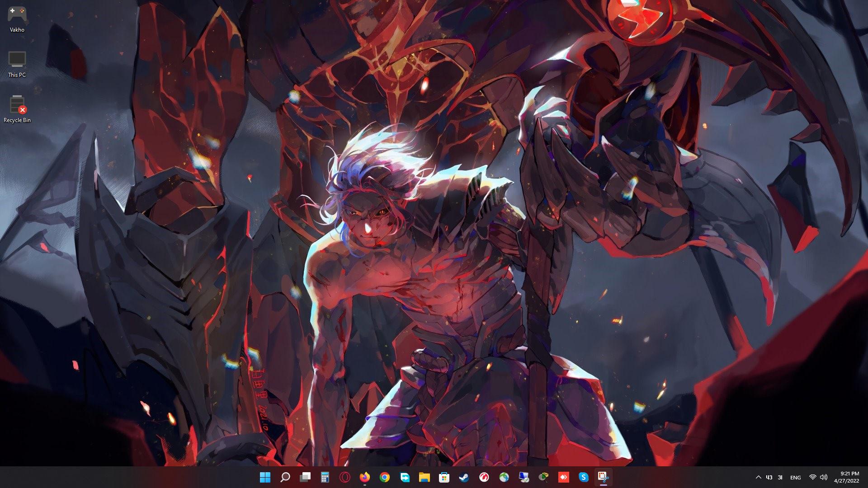Viewport: 868px width, 488px height.
Task: Open Task View from the taskbar
Action: coord(305,477)
